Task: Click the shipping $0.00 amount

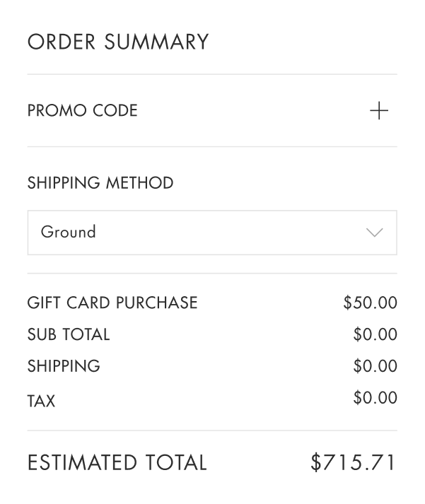Action: pyautogui.click(x=375, y=366)
